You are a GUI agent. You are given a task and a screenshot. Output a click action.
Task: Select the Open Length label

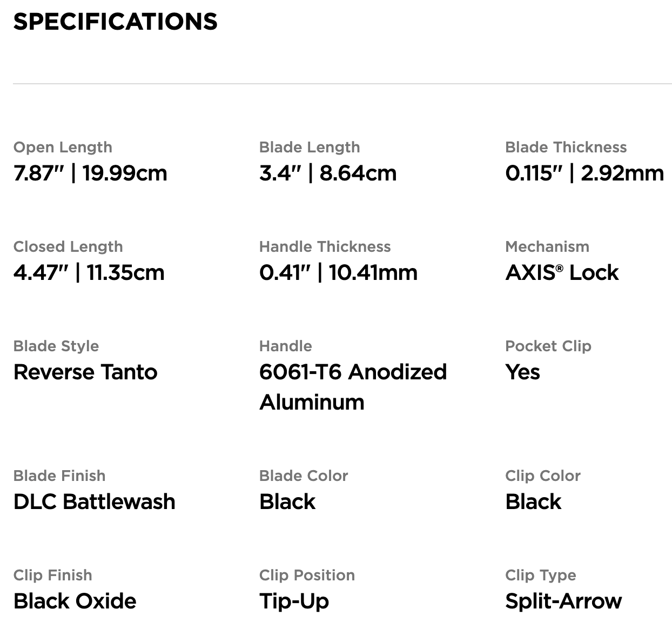pos(63,148)
